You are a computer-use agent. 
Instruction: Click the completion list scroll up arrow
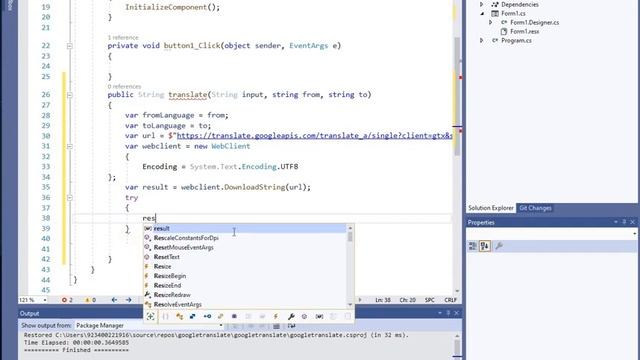tap(350, 228)
